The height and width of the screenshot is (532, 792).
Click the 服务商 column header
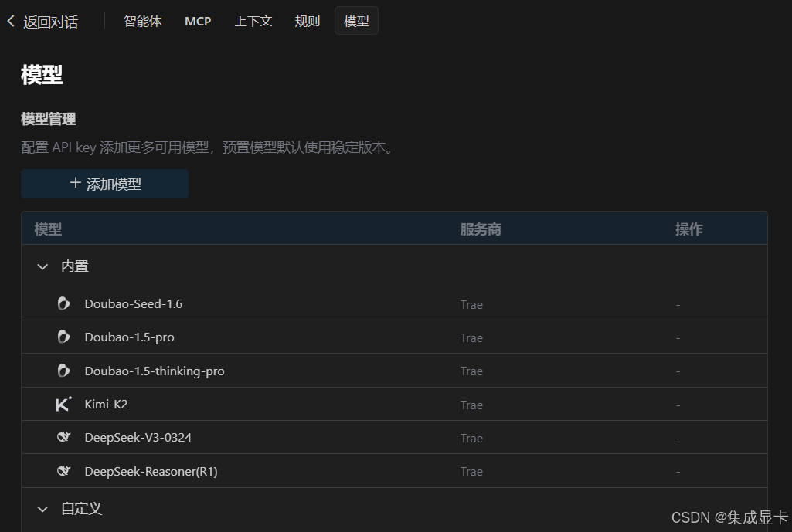(481, 229)
